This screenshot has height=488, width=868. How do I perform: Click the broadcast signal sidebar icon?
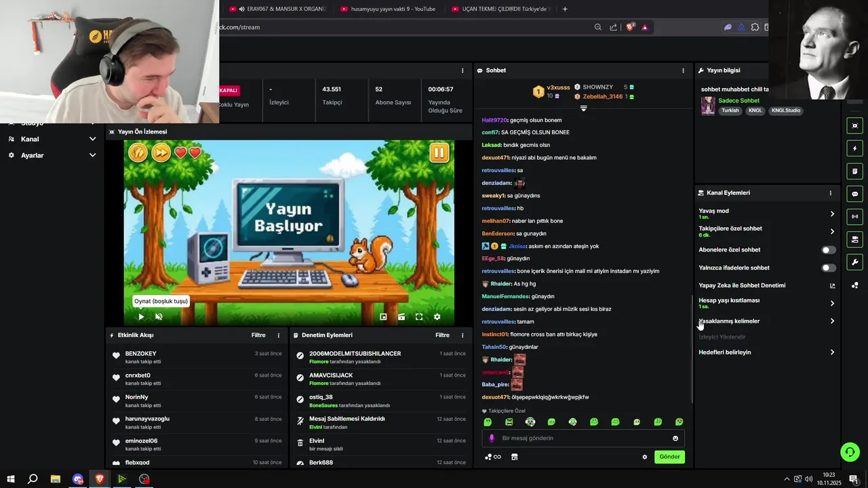pos(854,217)
